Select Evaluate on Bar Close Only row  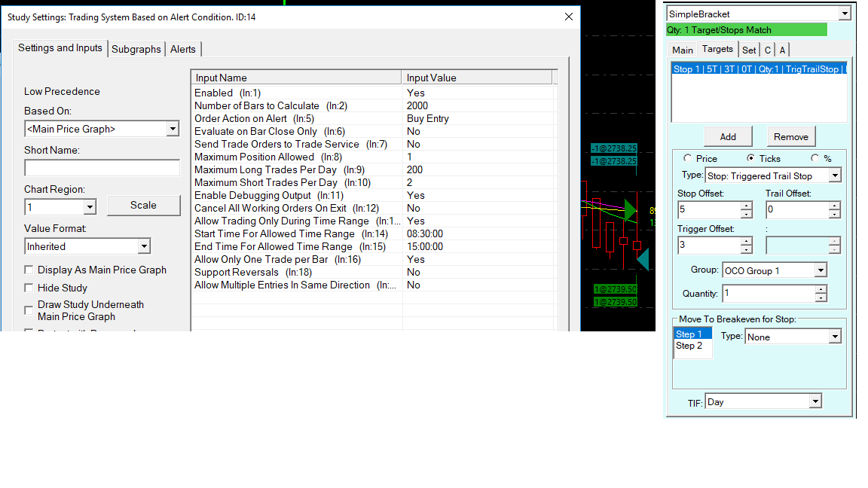tap(373, 131)
